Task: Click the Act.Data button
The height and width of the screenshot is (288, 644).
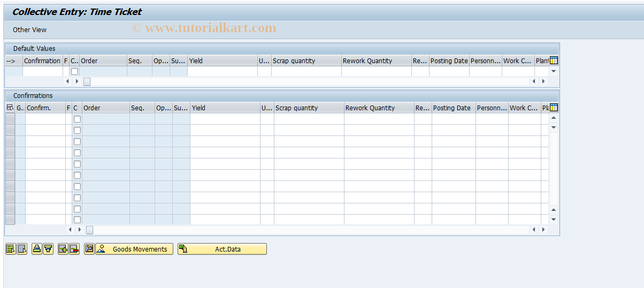Action: [222, 249]
